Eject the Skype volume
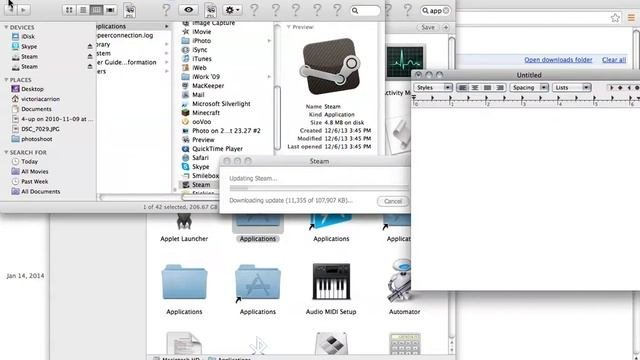Screen dimensions: 640x360 [x=90, y=47]
